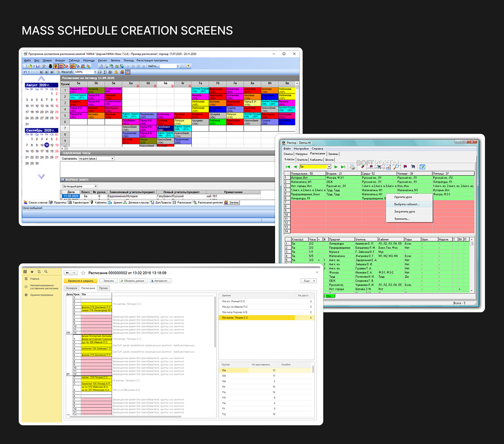The height and width of the screenshot is (444, 504).
Task: Open the magnifier search icon in Ректор
Action: 395,167
